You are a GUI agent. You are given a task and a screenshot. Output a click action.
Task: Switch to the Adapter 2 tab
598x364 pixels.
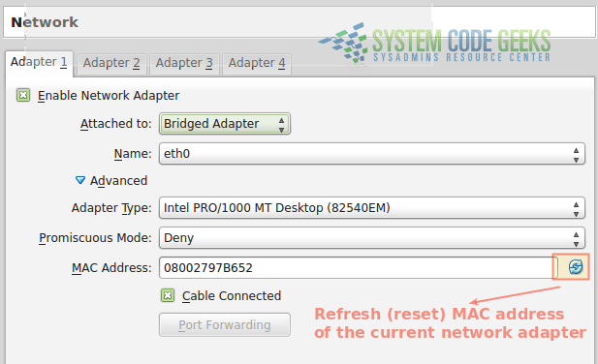111,63
